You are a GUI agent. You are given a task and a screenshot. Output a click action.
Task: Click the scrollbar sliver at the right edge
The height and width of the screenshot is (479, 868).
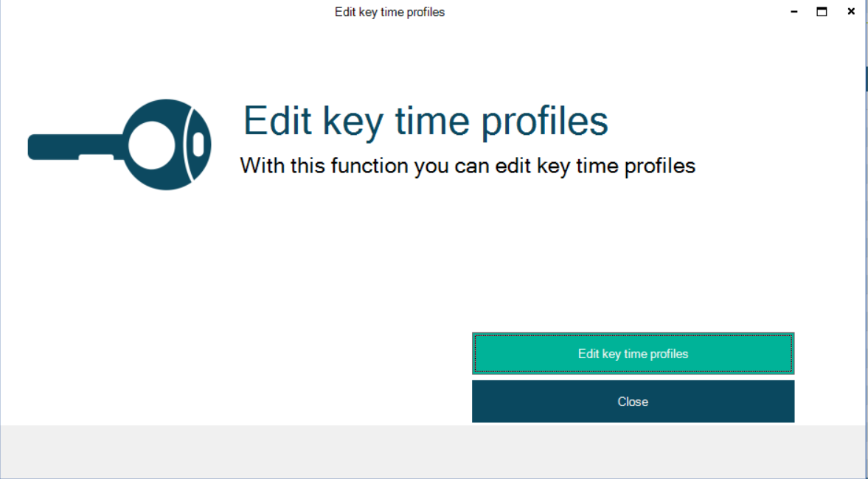(x=867, y=78)
